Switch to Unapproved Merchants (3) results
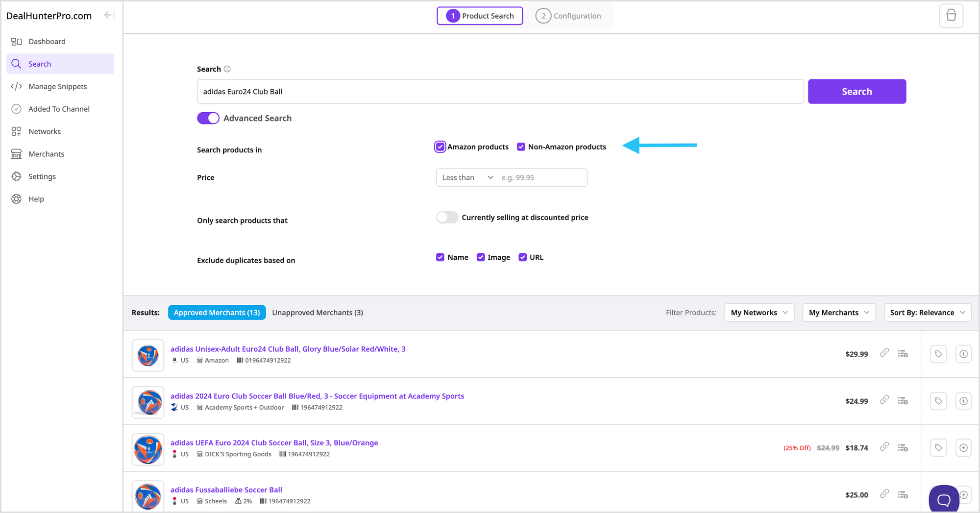Image resolution: width=980 pixels, height=513 pixels. pos(318,313)
